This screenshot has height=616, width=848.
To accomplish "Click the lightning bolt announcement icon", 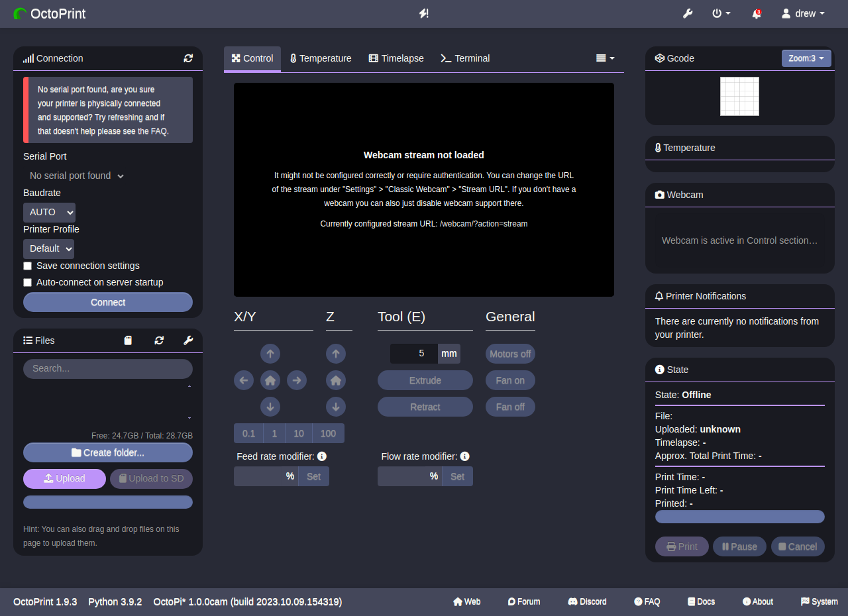I will (x=424, y=13).
